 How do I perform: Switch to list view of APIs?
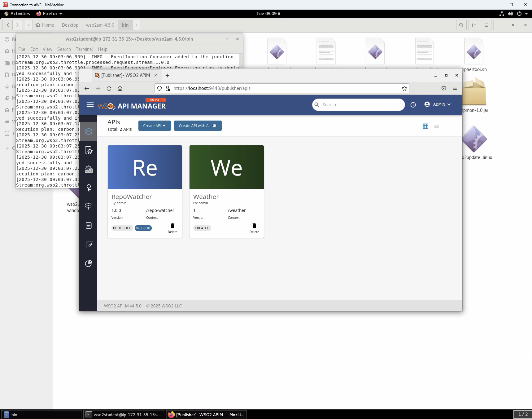(x=437, y=126)
